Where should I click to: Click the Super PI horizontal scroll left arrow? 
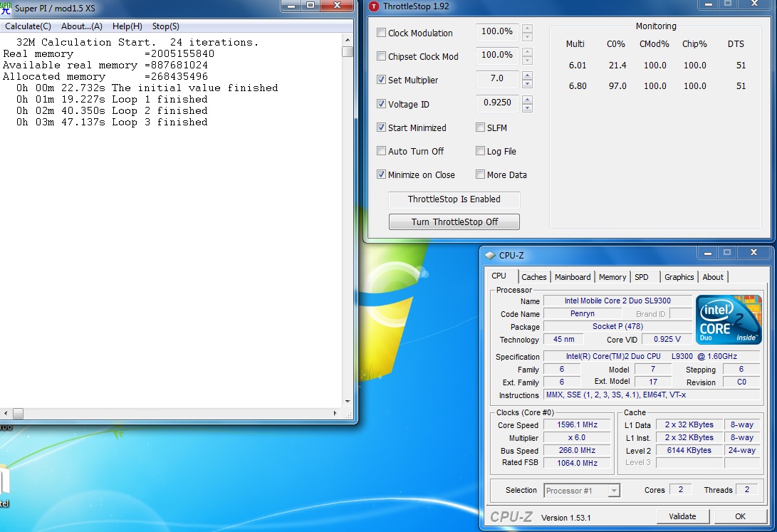tap(6, 413)
